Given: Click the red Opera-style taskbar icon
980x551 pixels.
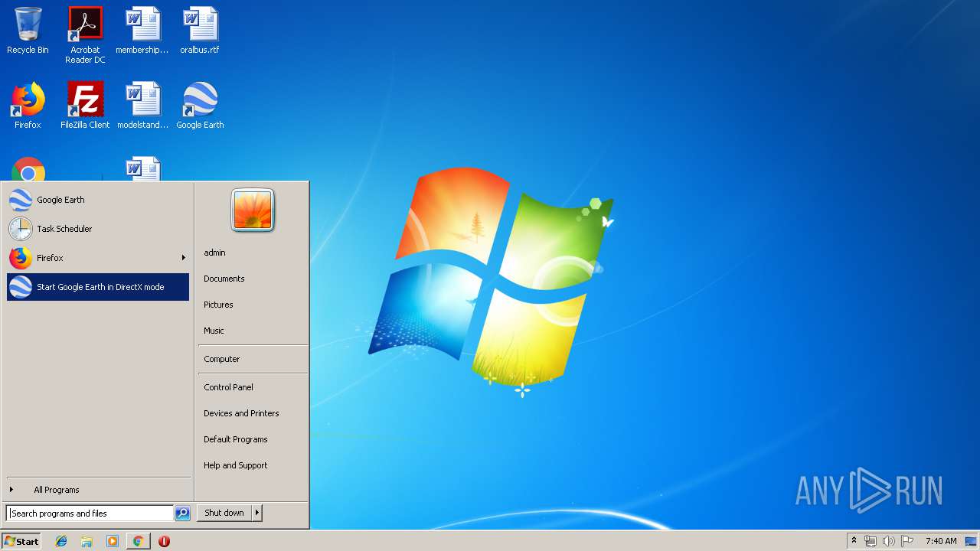Looking at the screenshot, I should pos(164,541).
